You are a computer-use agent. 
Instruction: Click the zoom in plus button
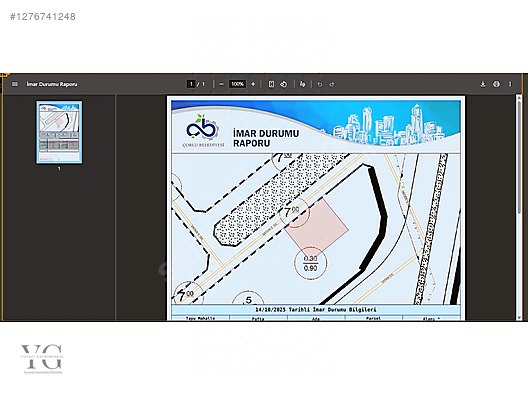pos(253,84)
